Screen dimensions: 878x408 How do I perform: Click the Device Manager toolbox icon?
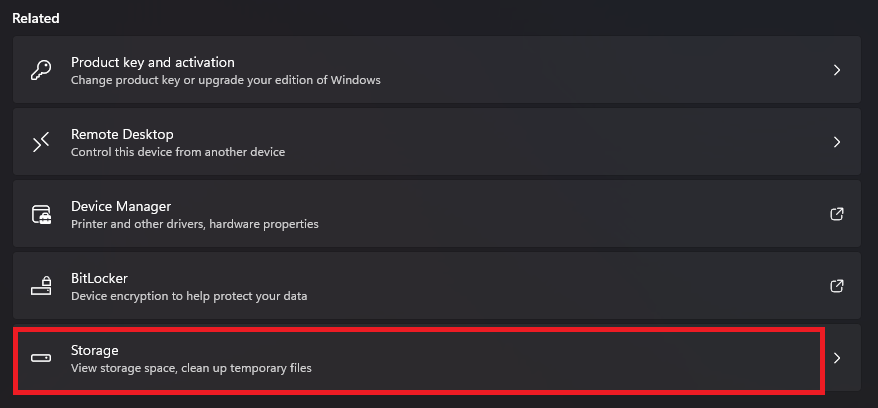click(x=41, y=214)
